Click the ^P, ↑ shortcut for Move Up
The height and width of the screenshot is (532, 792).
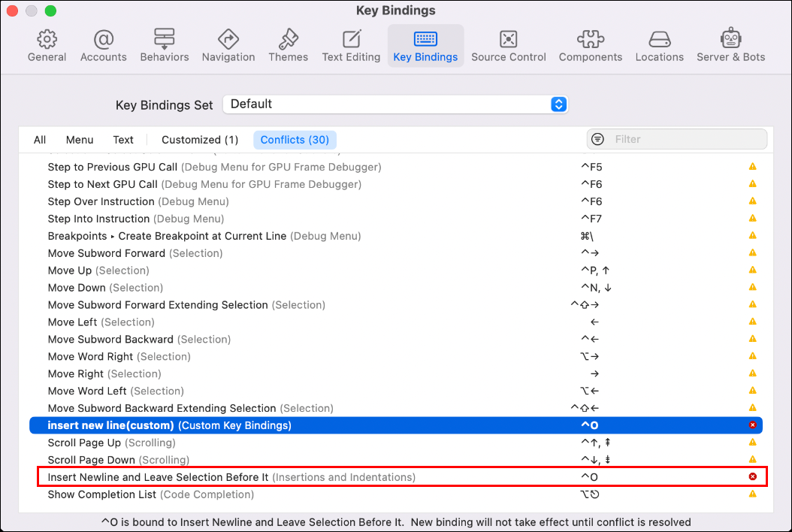596,271
